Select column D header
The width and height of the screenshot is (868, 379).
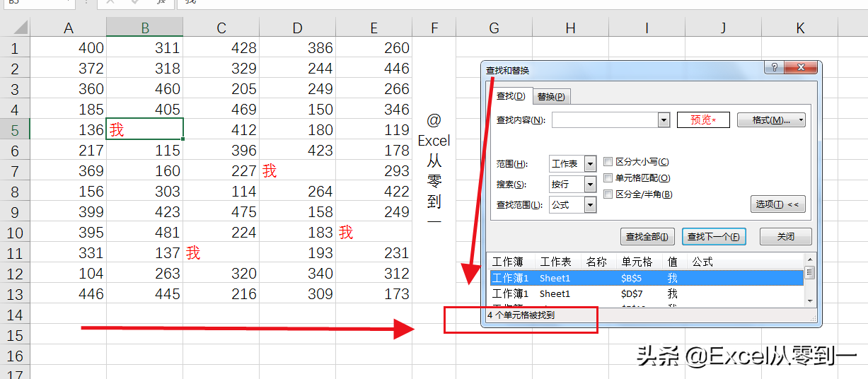click(298, 28)
